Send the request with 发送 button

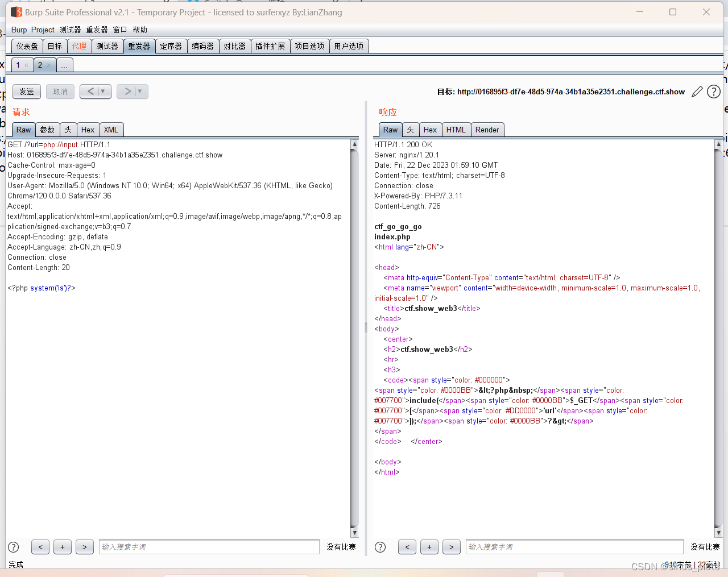click(27, 92)
